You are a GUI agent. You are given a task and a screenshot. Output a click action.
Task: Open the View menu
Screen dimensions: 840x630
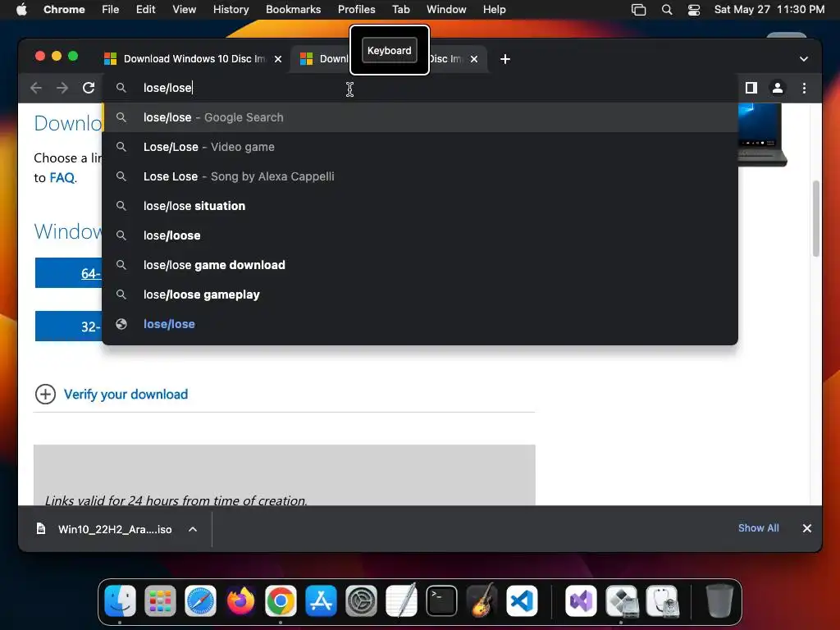point(185,10)
